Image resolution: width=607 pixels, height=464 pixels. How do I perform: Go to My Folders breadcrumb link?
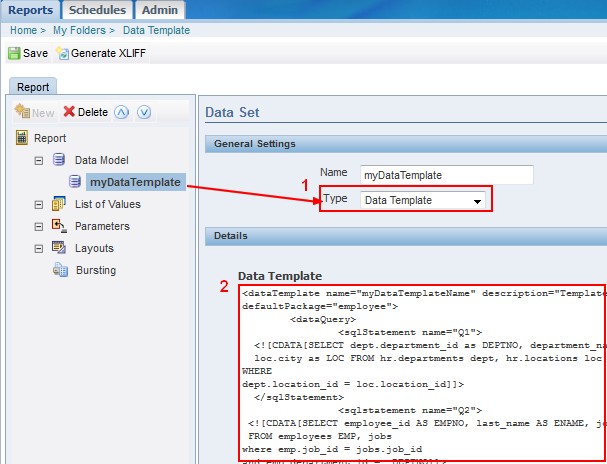coord(80,31)
